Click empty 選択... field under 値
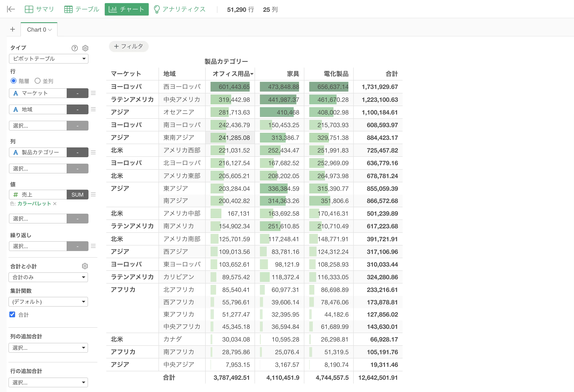 tap(38, 219)
